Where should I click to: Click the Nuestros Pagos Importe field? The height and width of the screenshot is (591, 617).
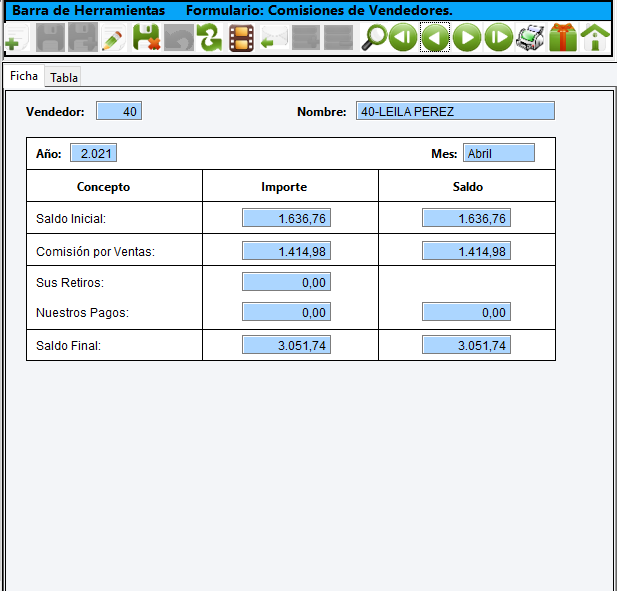286,312
